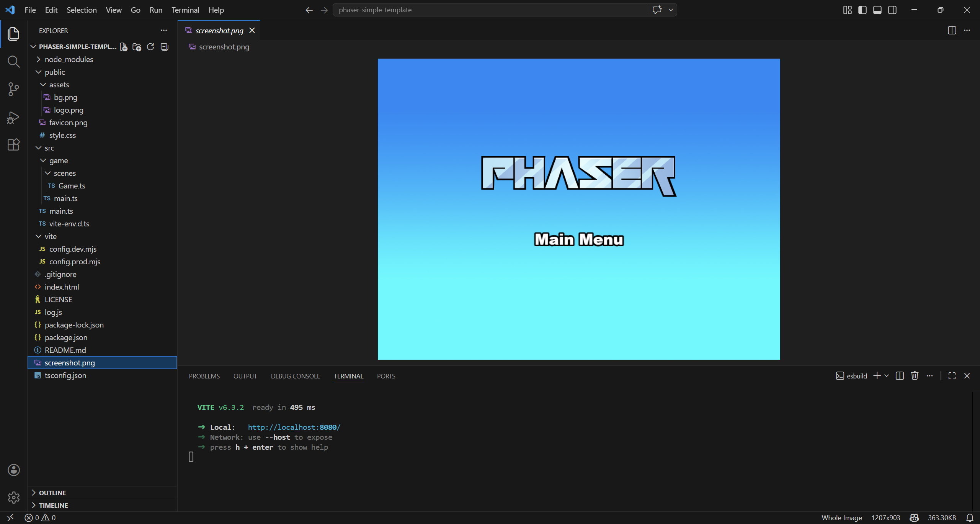Toggle the secondary side bar

tap(892, 10)
